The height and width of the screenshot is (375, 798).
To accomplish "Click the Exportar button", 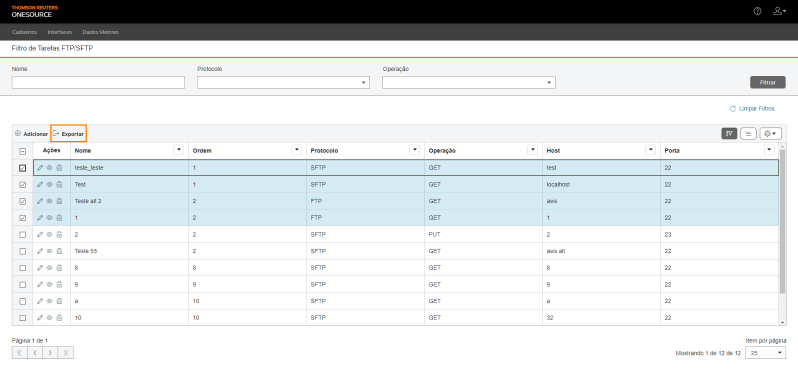I will [x=69, y=134].
